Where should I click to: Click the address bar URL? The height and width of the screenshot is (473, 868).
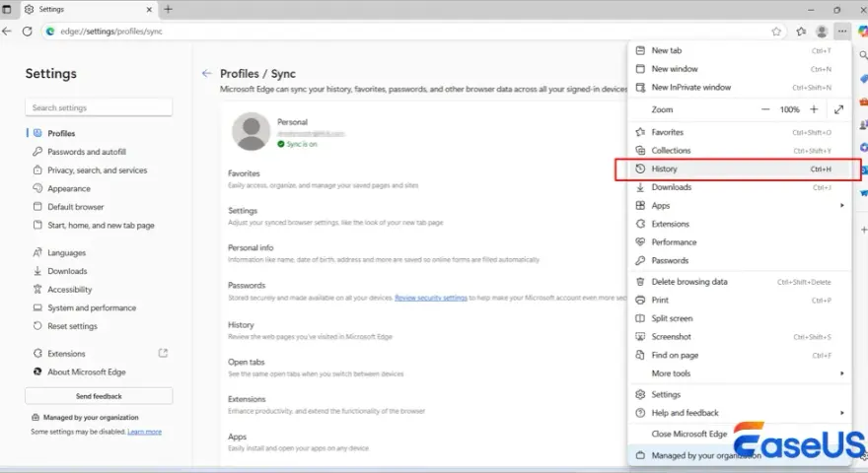point(111,32)
